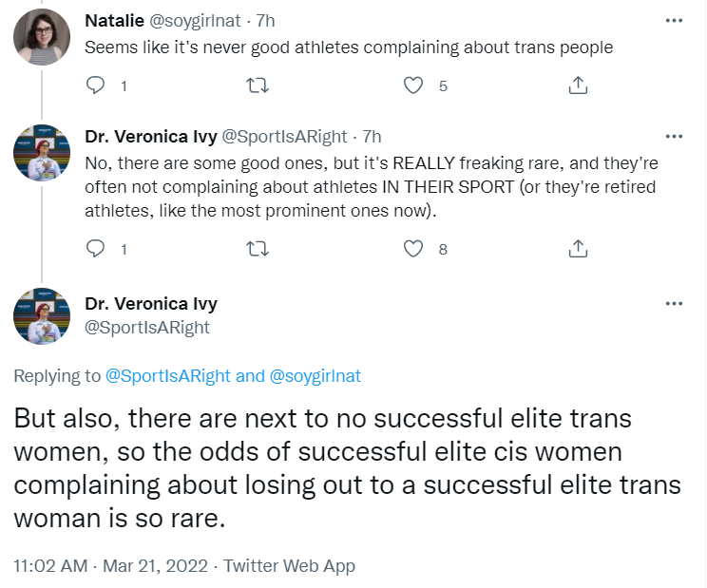Screen dimensions: 707x588
Task: Open more options on main tweet
Action: (674, 304)
